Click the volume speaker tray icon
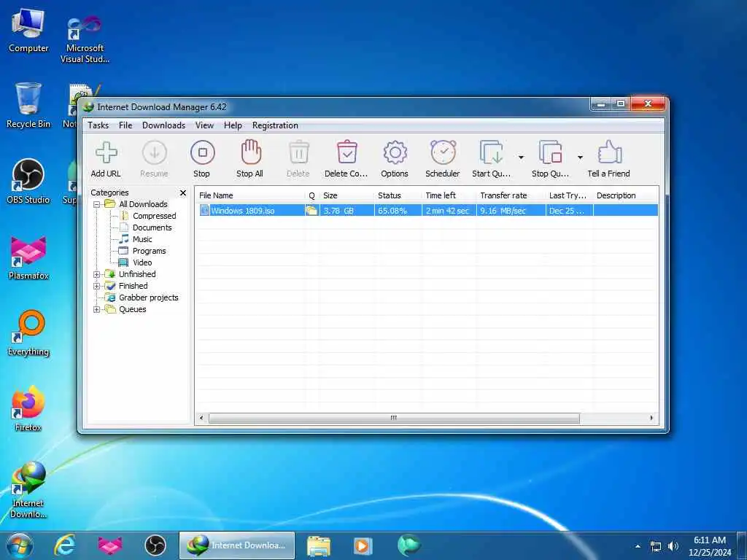 click(x=673, y=546)
